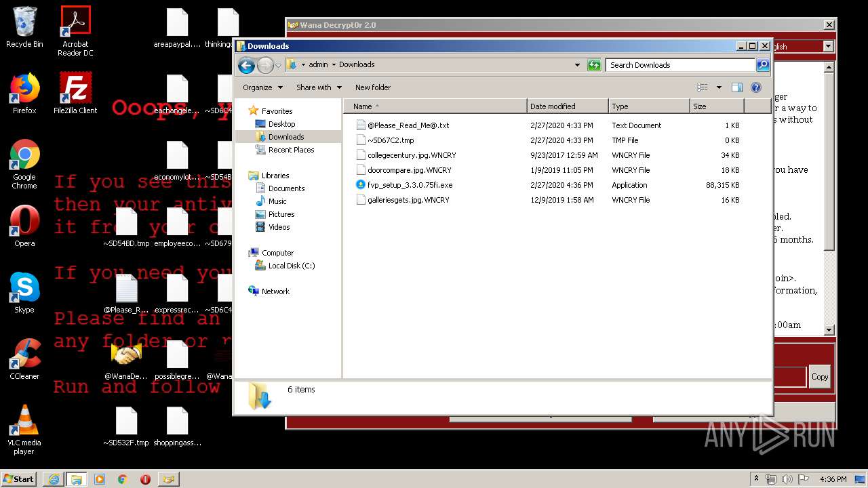Click the Change your view icon

click(703, 87)
